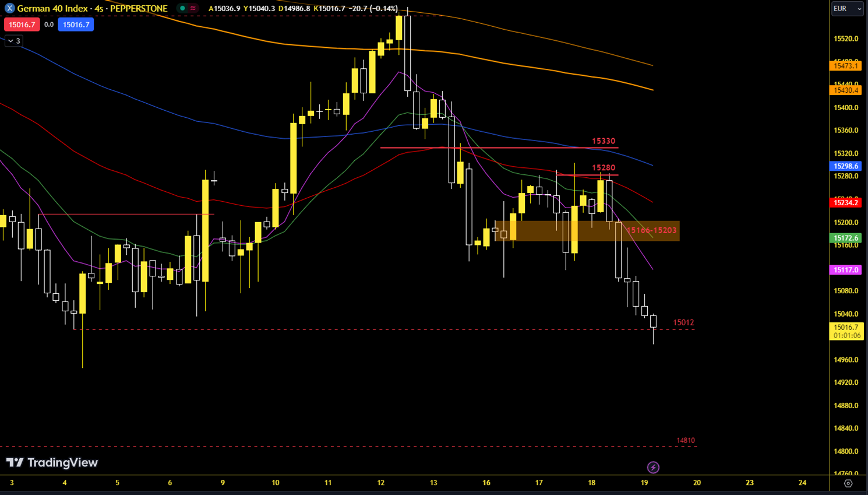
Task: Click the 14880.0 tick on price axis
Action: [846, 406]
